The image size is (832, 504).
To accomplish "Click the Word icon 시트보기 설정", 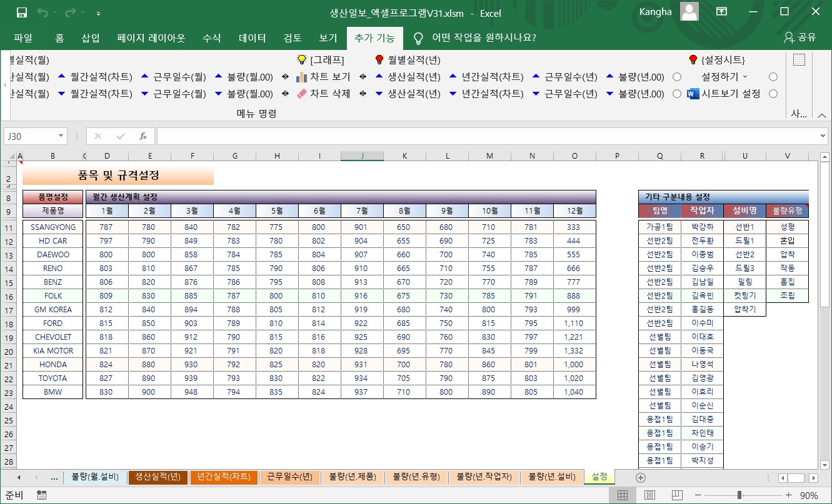I will (693, 94).
